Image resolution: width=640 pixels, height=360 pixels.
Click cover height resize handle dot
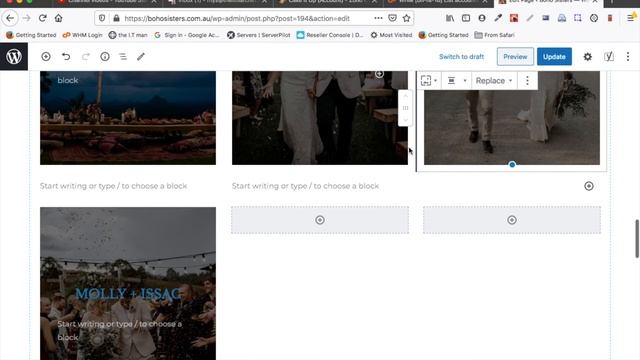click(512, 164)
